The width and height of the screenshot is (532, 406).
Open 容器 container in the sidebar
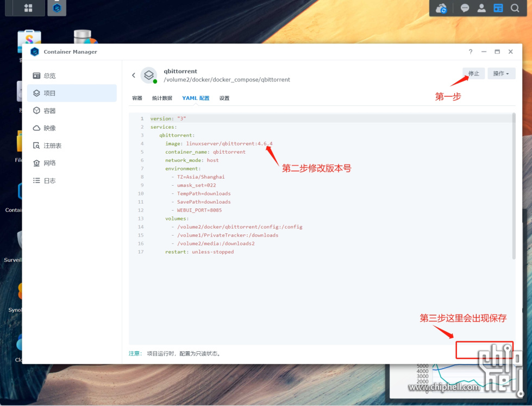[x=72, y=111]
